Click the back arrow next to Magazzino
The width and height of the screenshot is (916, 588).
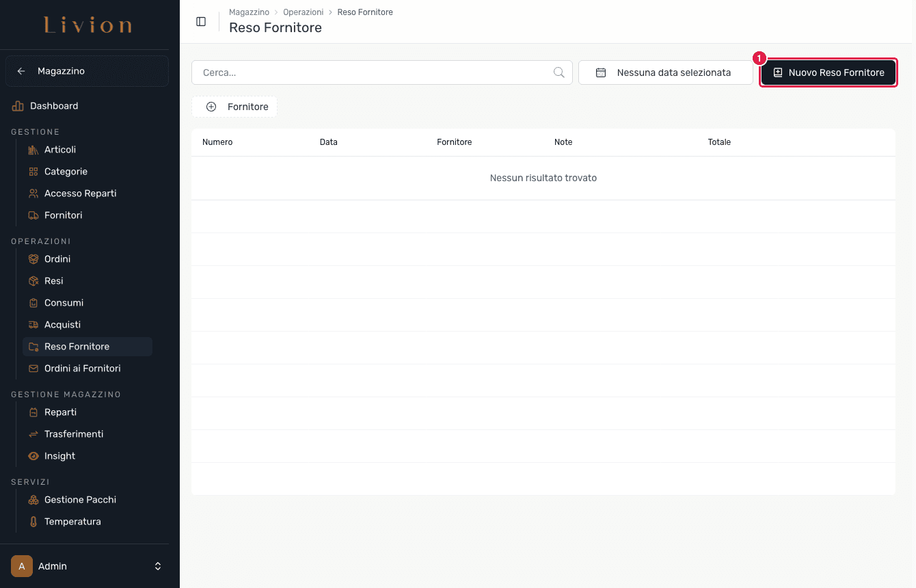click(x=21, y=71)
